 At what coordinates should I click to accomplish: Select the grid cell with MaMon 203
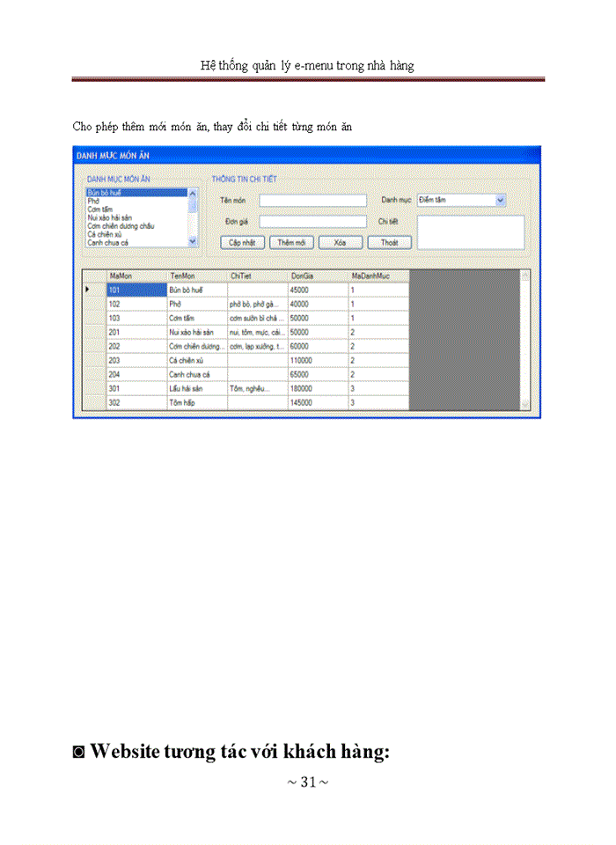click(137, 360)
